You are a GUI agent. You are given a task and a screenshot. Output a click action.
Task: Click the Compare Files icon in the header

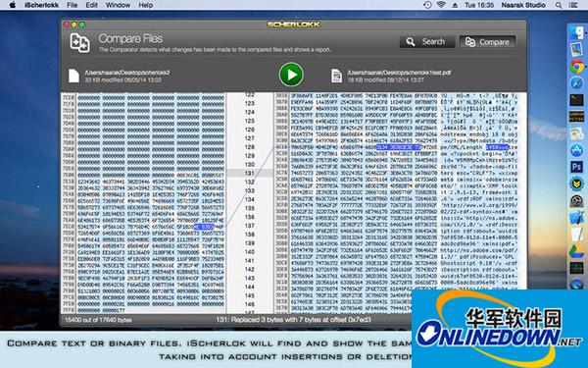click(79, 42)
